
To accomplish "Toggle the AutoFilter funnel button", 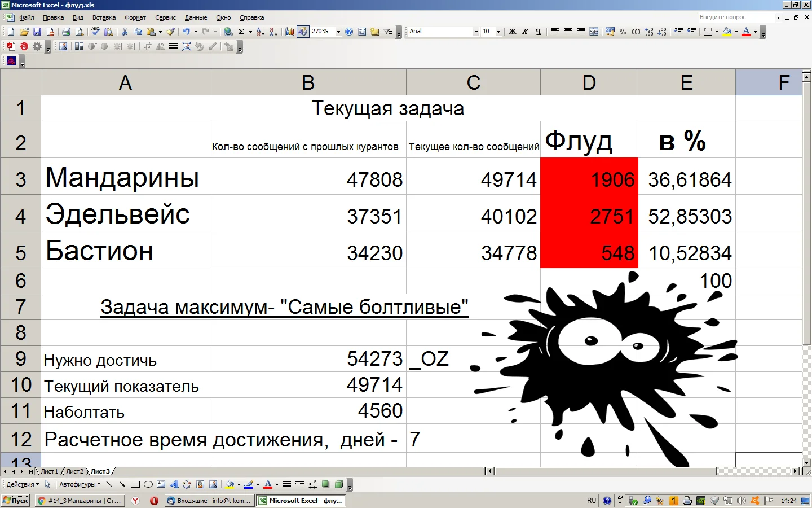I will (x=388, y=32).
